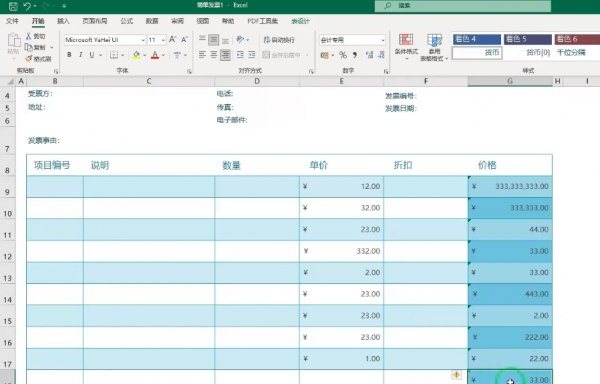Apply the yellow Fill Color bucket
600x384 pixels.
136,55
